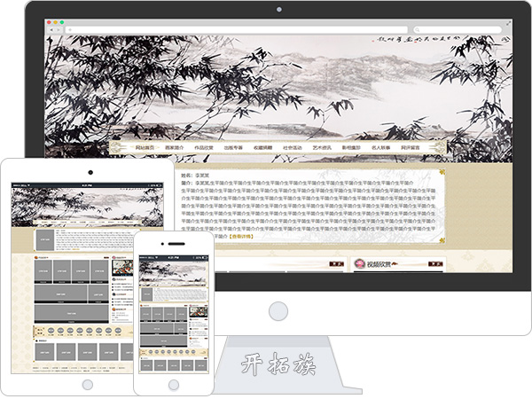This screenshot has height=399, width=532.
Task: Click the 查看详情 link in the painter intro
Action: tap(241, 237)
